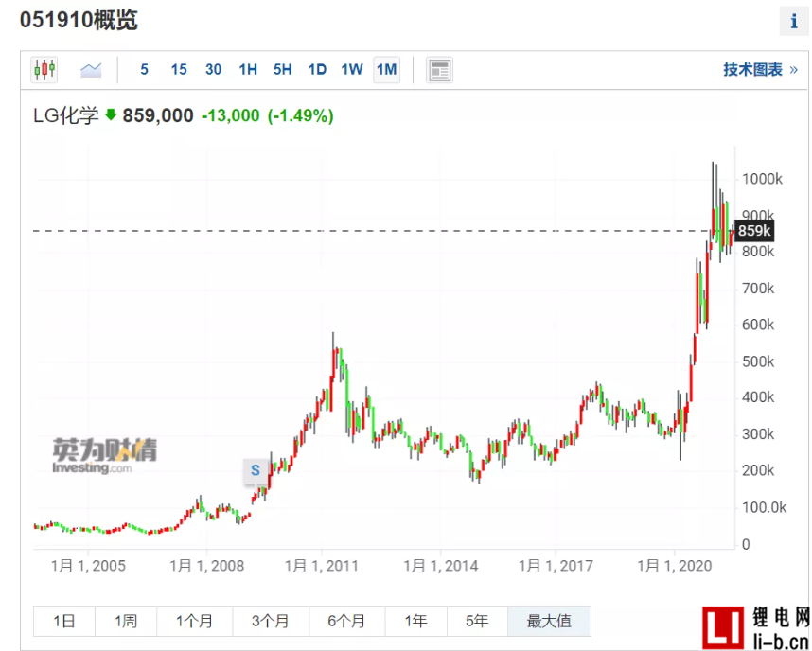This screenshot has width=812, height=651.
Task: Click the 859,000 price value
Action: pyautogui.click(x=158, y=115)
